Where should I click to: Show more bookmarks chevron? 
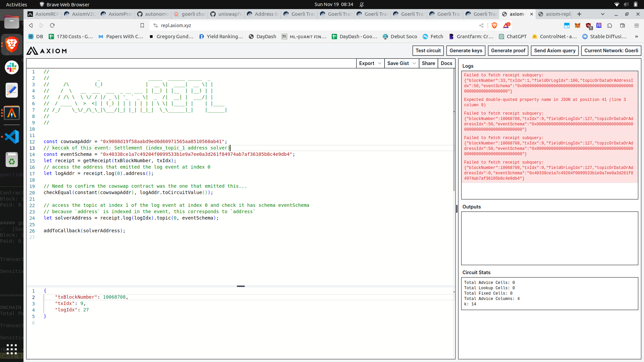coord(636,37)
